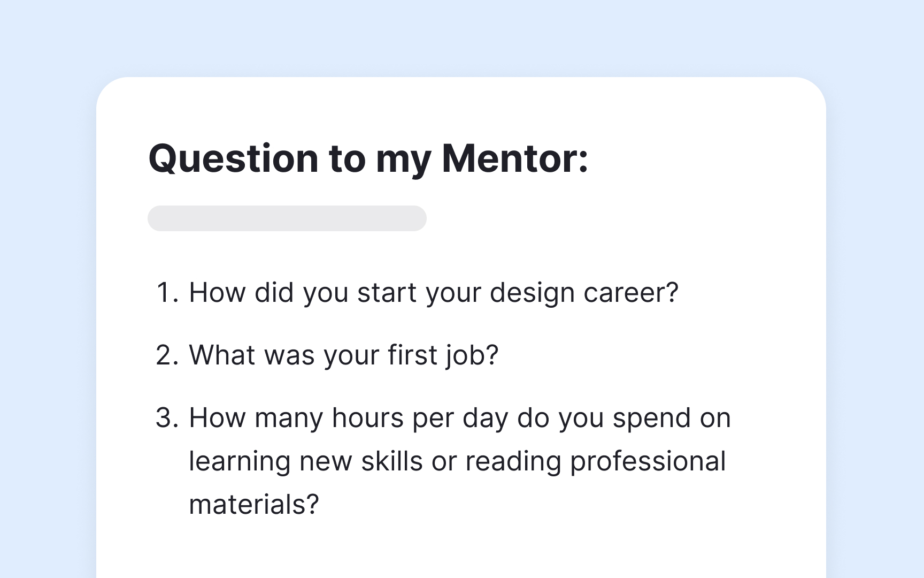
Task: Click the word "materials?" on the last line
Action: click(254, 505)
